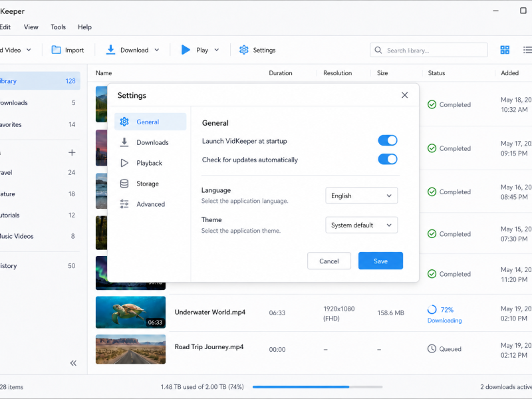Sort by the Duration column header
Image resolution: width=532 pixels, height=399 pixels.
[280, 73]
